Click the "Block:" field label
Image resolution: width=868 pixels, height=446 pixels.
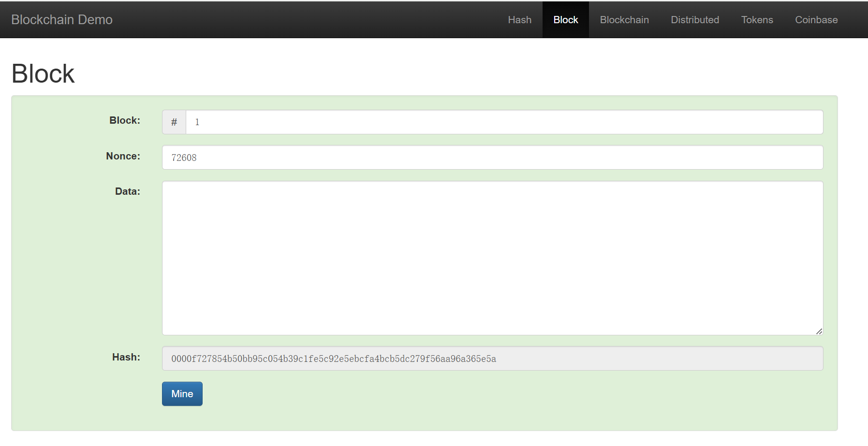click(125, 120)
